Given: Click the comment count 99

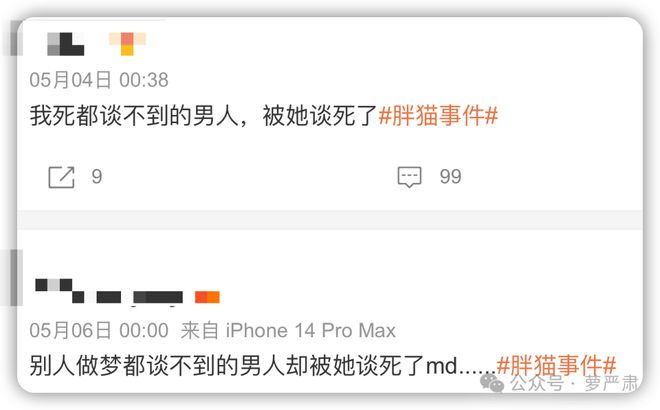Looking at the screenshot, I should click(450, 176).
